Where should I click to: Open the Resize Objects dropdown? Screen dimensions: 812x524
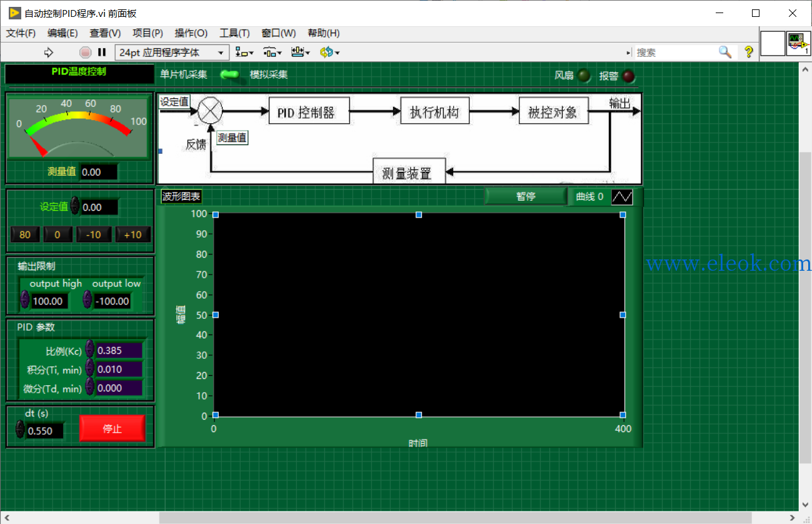pyautogui.click(x=300, y=53)
